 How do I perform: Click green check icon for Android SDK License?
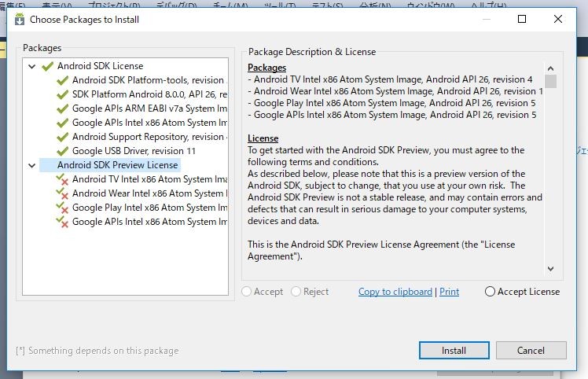point(48,66)
